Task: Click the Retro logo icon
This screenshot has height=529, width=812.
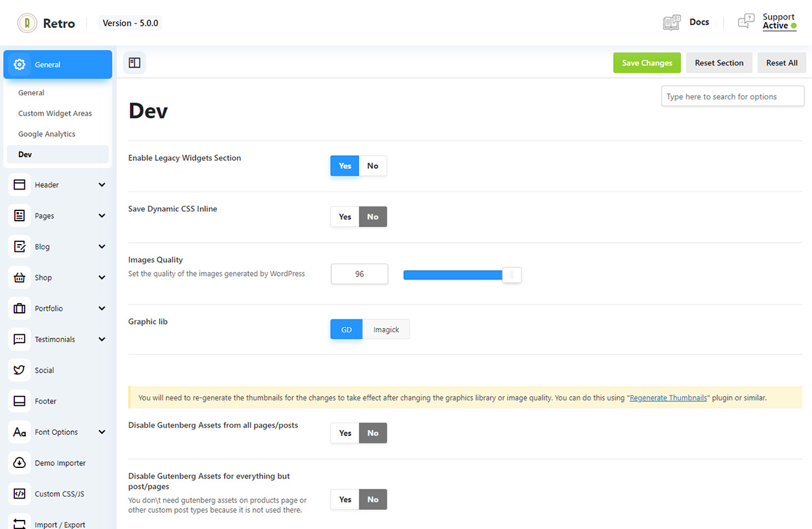Action: pyautogui.click(x=27, y=23)
